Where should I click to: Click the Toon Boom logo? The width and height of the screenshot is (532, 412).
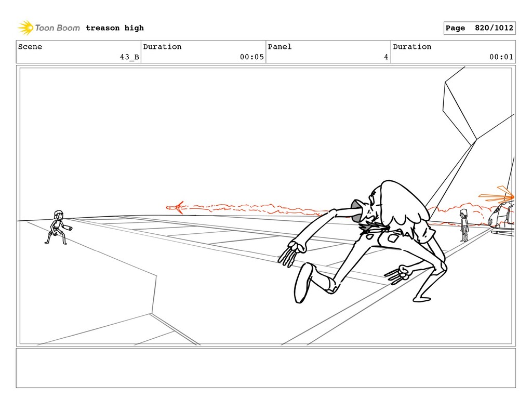(x=49, y=28)
